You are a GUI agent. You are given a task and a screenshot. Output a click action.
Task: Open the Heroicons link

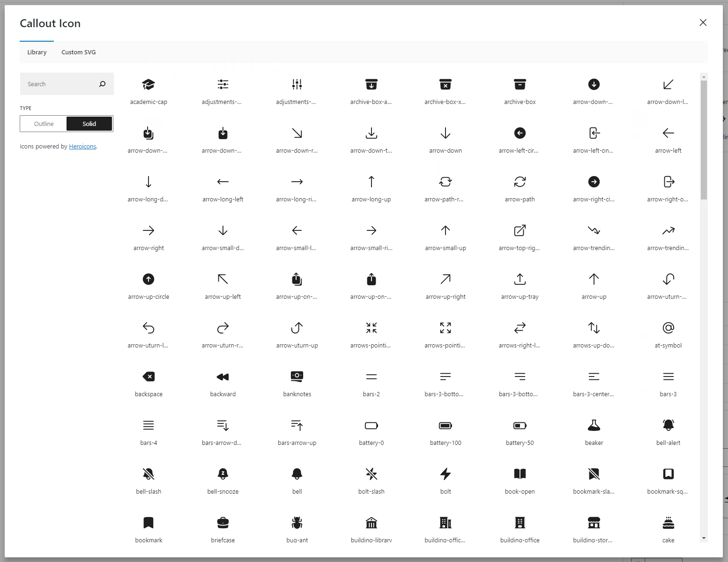(82, 147)
